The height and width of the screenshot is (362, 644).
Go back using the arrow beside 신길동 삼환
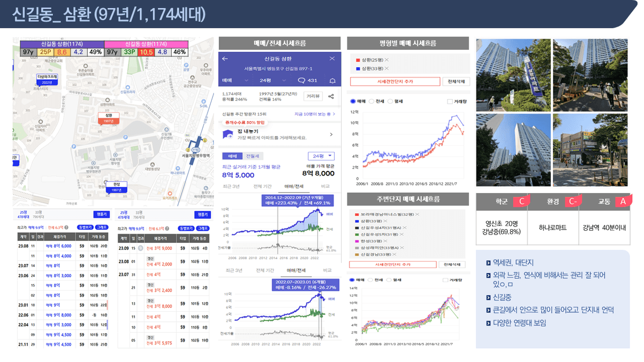[x=225, y=59]
